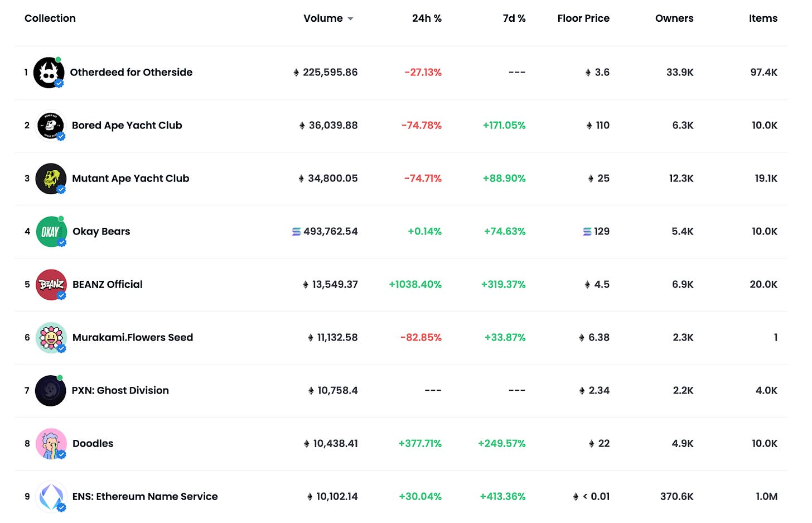Click the < 0.01 floor price value
This screenshot has width=812, height=523.
pos(596,497)
